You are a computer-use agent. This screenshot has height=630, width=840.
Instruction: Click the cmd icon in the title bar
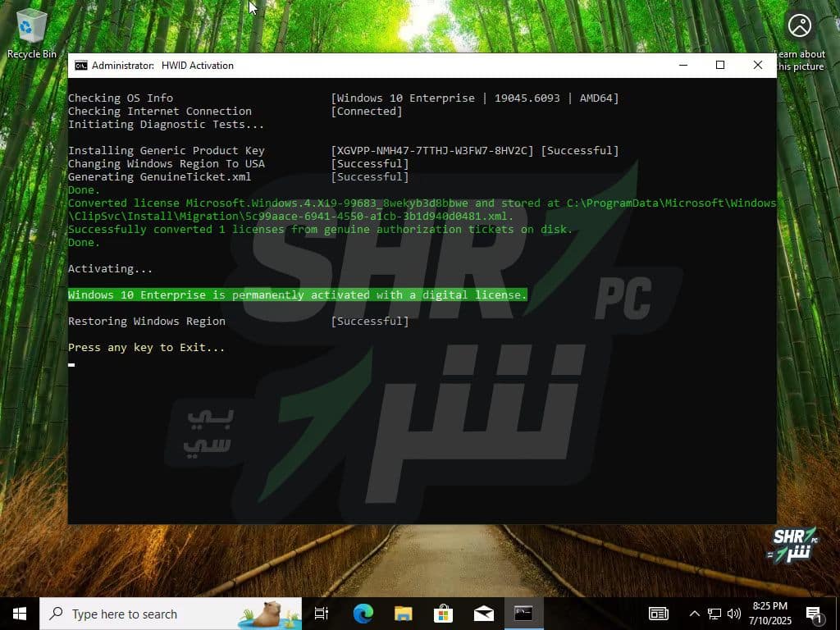(81, 66)
